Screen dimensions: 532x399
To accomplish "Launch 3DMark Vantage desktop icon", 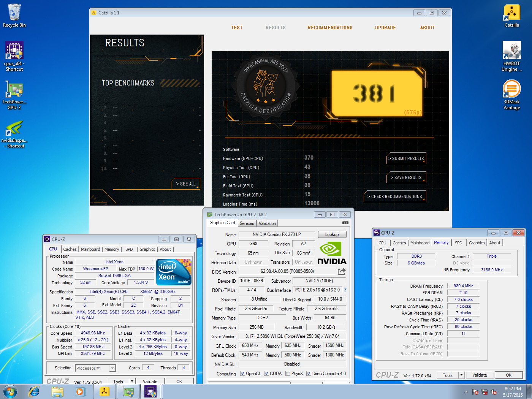I will coord(511,95).
